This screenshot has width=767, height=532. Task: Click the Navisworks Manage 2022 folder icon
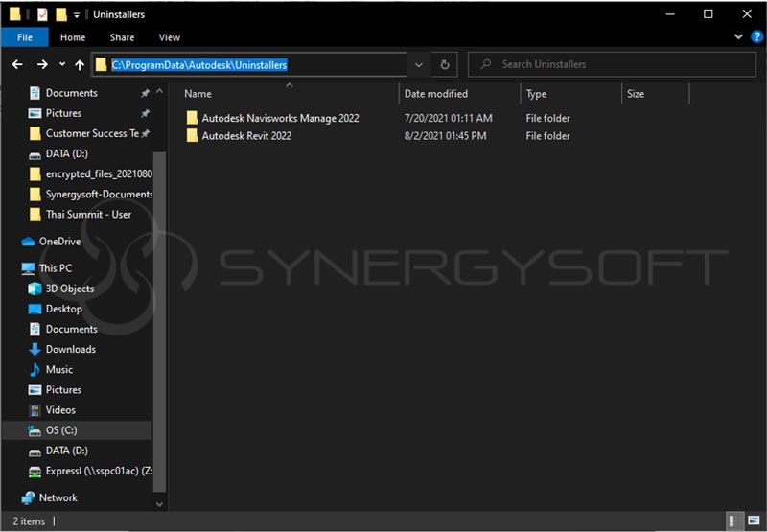193,118
